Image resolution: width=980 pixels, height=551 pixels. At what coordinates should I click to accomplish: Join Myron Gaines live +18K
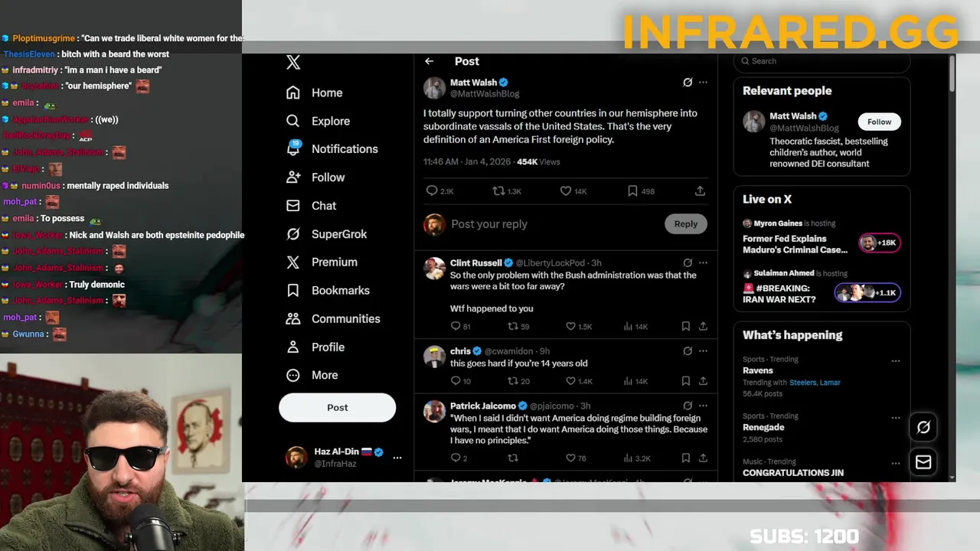click(879, 243)
